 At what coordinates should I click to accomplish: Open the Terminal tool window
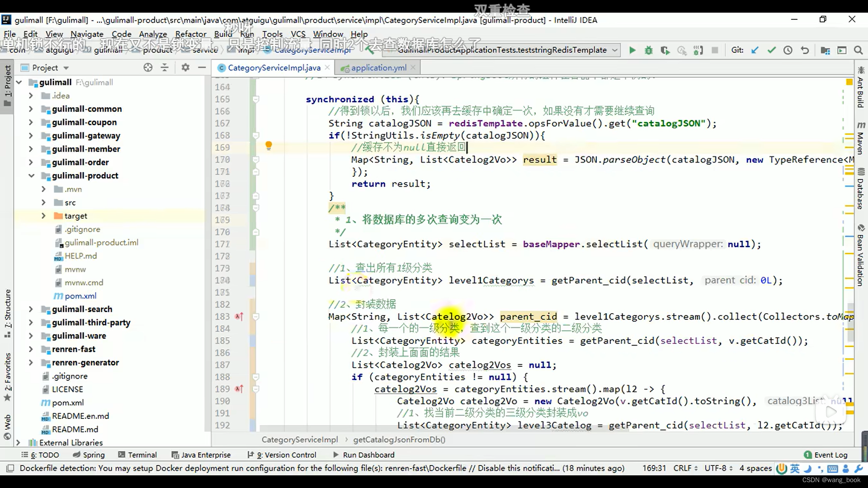[x=137, y=455]
